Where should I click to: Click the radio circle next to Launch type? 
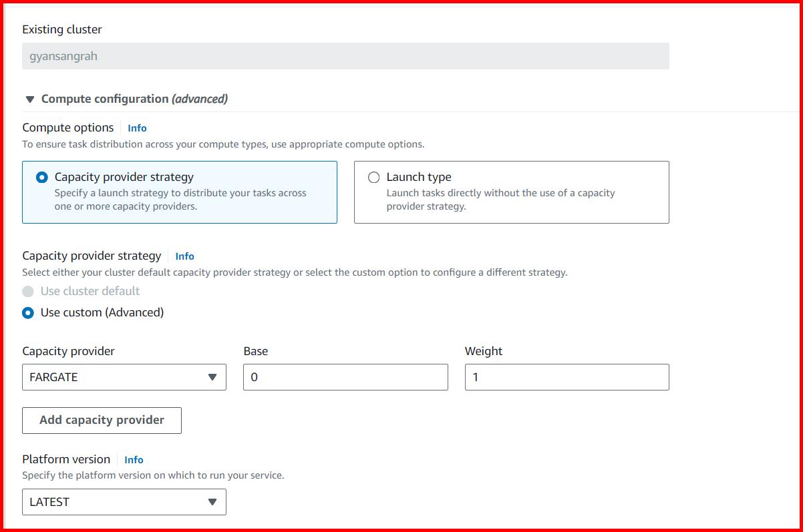374,177
